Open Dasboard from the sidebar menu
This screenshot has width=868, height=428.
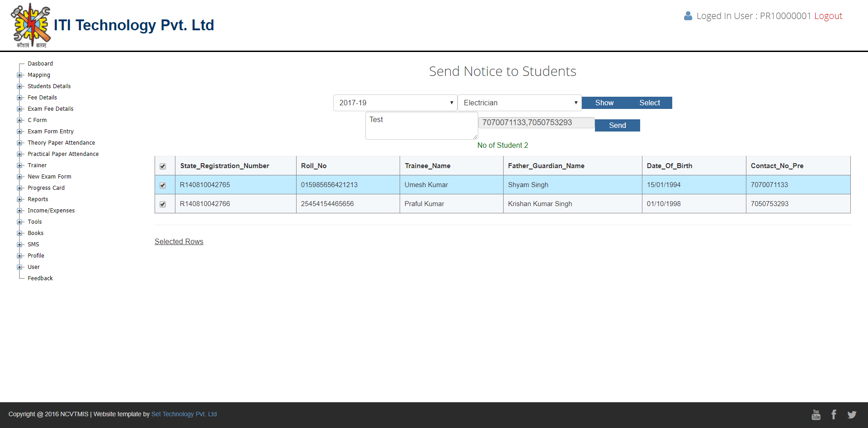(x=40, y=64)
